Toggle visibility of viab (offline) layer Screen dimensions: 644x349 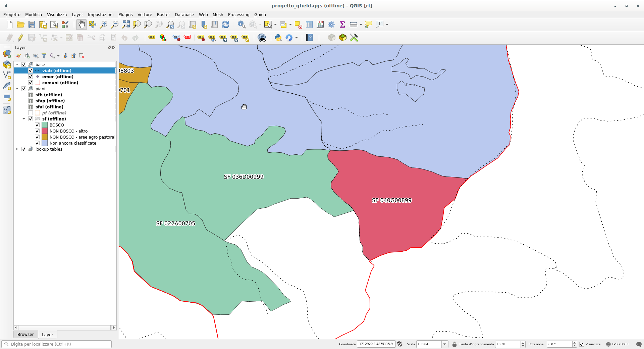[31, 70]
